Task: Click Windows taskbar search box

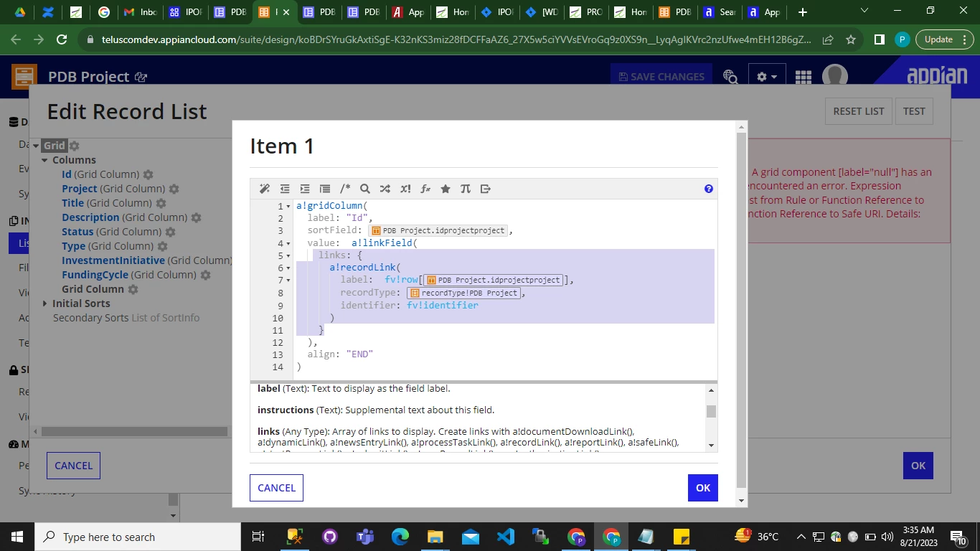Action: coord(137,537)
